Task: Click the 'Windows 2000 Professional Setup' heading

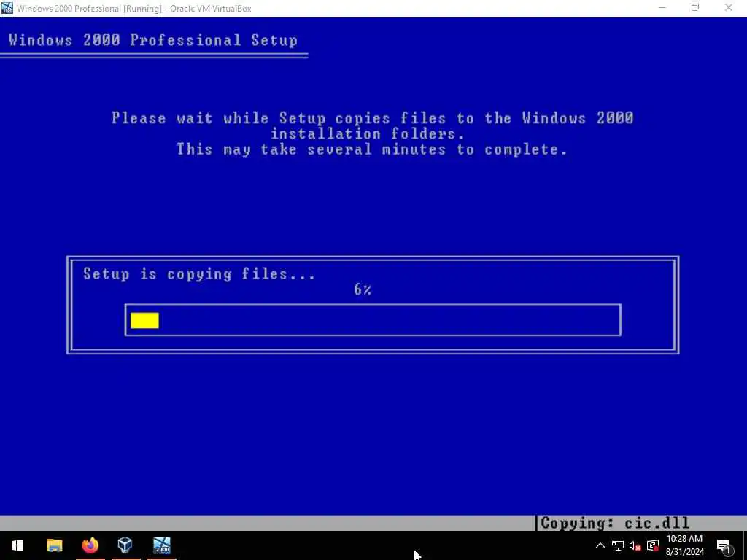Action: pos(153,40)
